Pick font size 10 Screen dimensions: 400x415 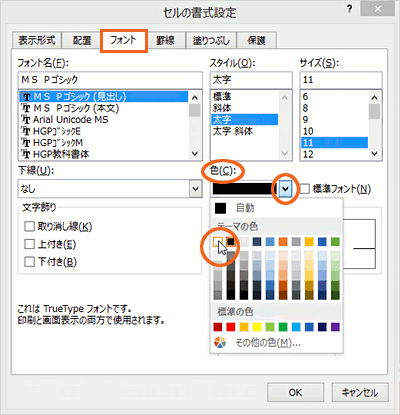pyautogui.click(x=334, y=131)
